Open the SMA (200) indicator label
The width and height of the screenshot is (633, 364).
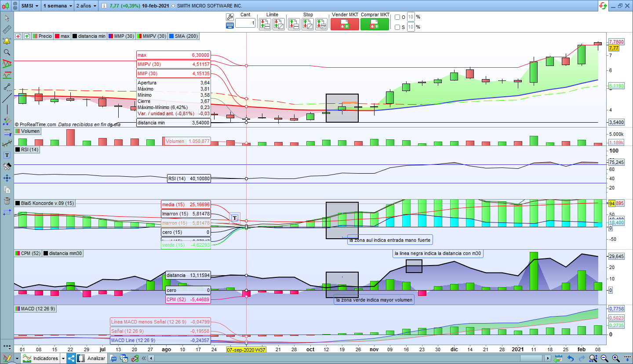[183, 36]
